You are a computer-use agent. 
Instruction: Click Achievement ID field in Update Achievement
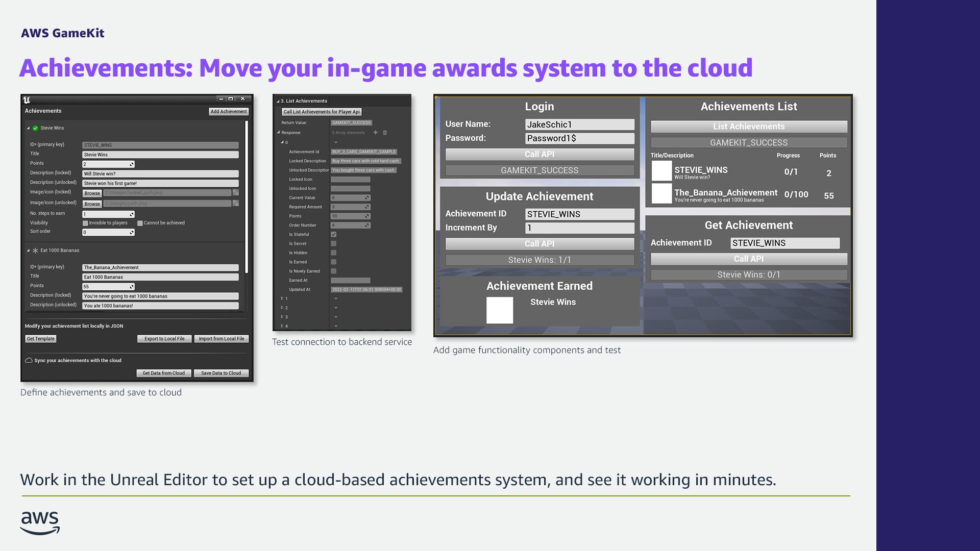pyautogui.click(x=580, y=214)
